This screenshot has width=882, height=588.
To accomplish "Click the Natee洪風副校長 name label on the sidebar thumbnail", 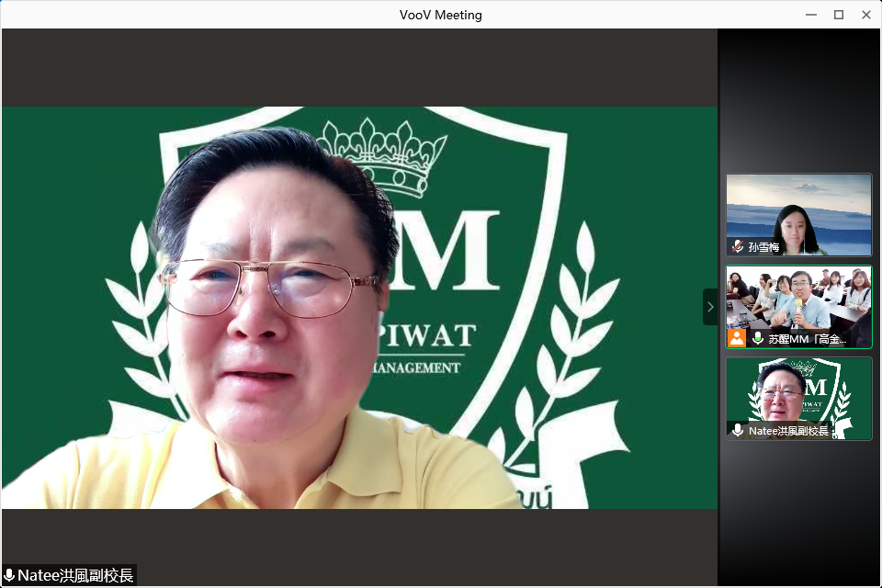I will 788,431.
